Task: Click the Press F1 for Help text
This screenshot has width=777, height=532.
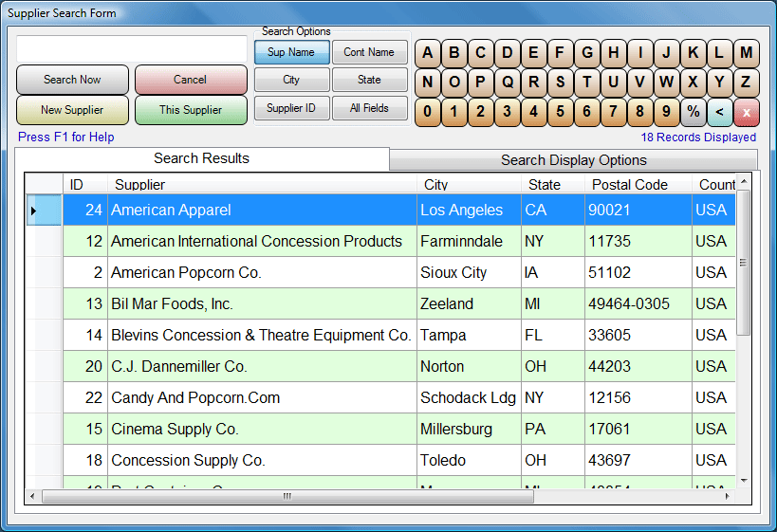Action: coord(65,137)
